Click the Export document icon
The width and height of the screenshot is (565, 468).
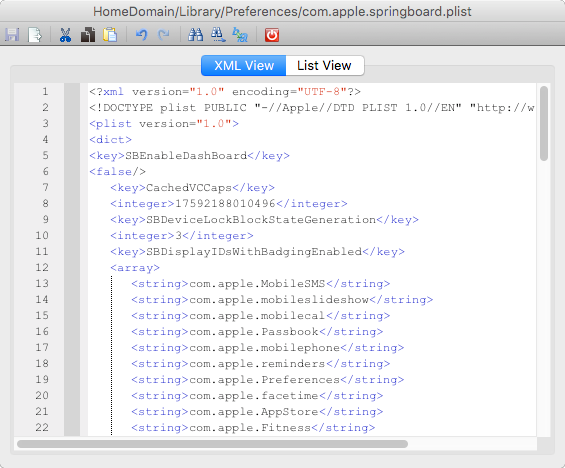pos(35,35)
